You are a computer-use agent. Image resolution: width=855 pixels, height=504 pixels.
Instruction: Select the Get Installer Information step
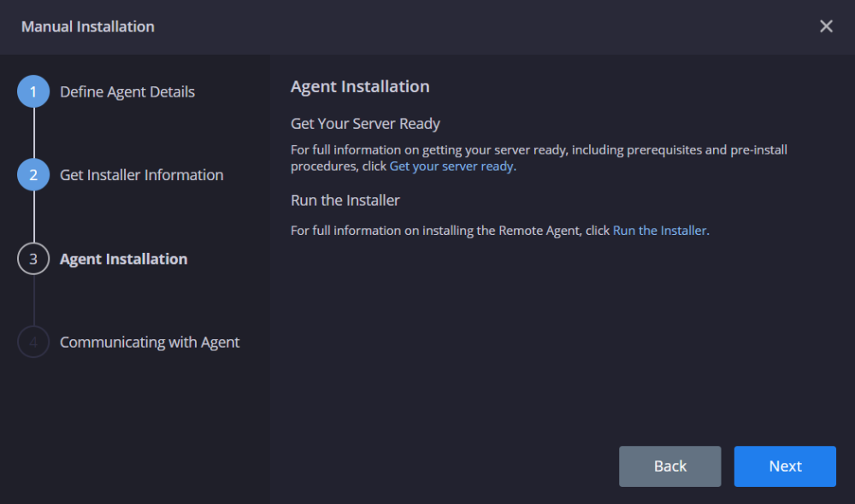click(x=141, y=174)
